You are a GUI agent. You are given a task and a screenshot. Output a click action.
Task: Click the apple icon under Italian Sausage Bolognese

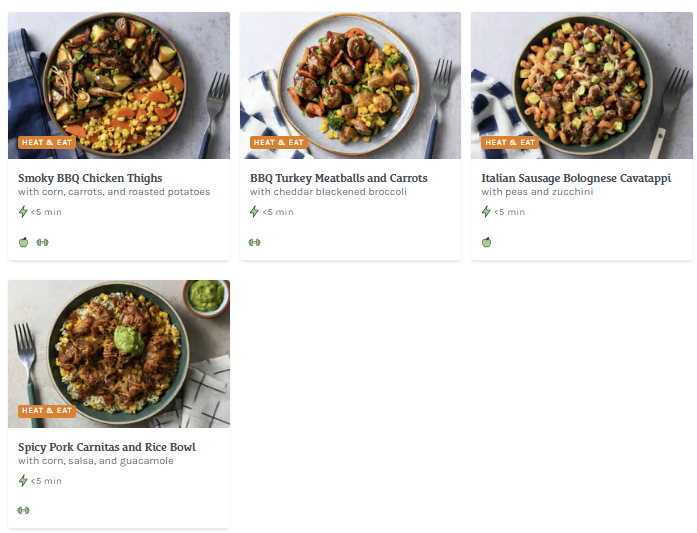[x=487, y=242]
